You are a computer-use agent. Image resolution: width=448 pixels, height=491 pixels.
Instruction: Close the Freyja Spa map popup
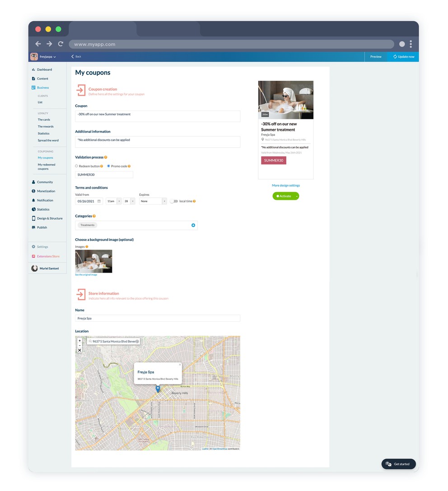[179, 365]
